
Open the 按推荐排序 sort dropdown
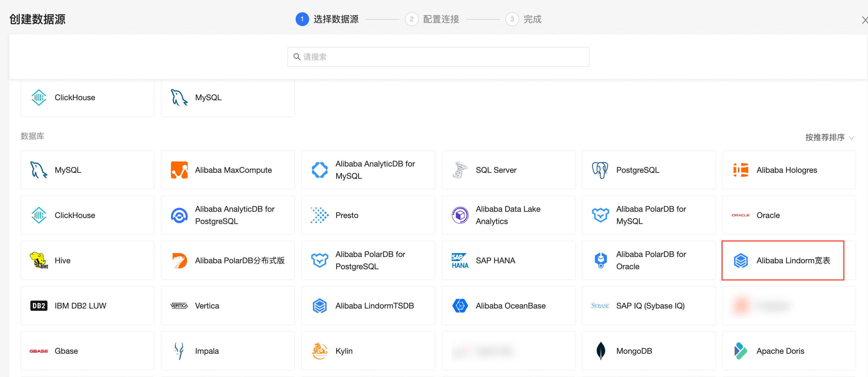830,137
